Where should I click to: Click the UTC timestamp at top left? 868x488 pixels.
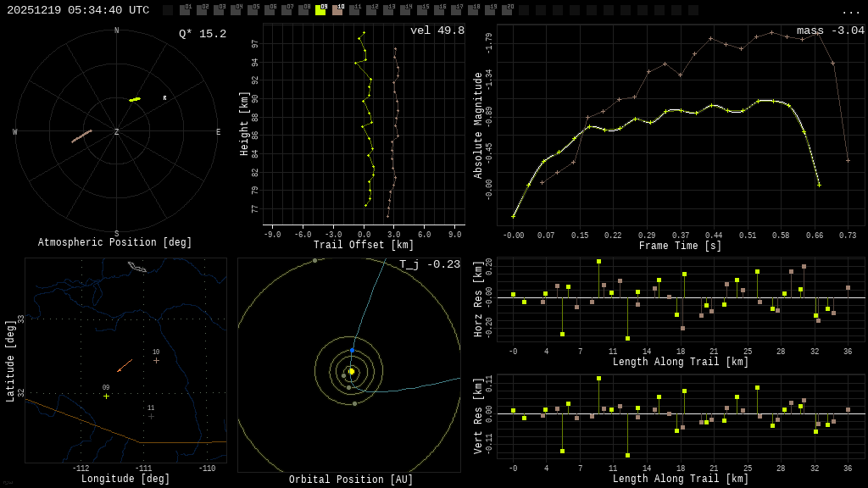pyautogui.click(x=78, y=10)
